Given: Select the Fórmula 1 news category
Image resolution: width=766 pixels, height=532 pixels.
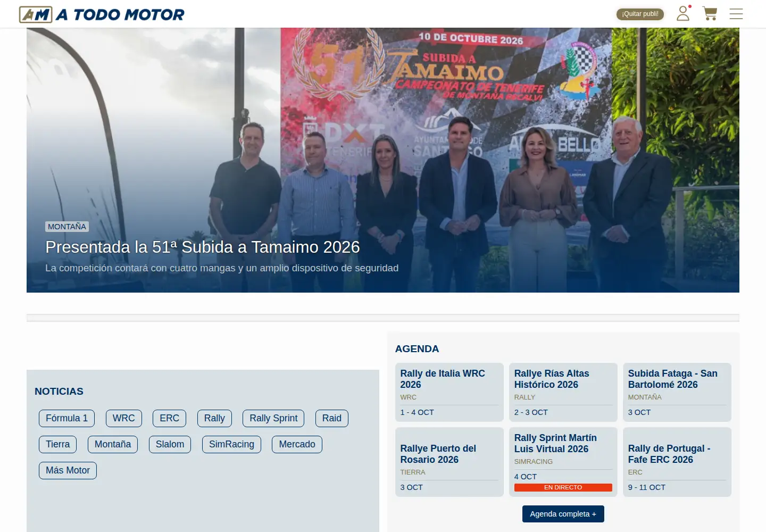Looking at the screenshot, I should click(67, 418).
